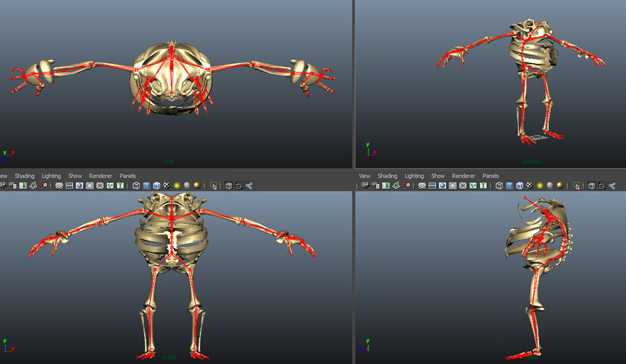Open Show menu in side view panel
This screenshot has width=626, height=364.
tap(438, 176)
